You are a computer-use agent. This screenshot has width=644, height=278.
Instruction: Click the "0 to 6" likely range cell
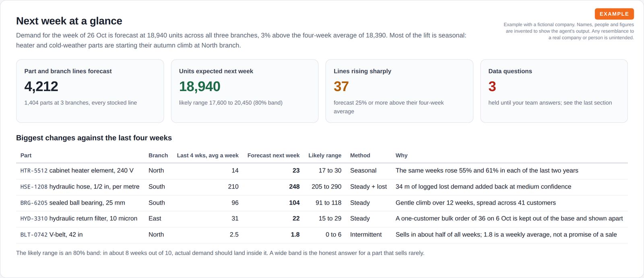click(333, 235)
